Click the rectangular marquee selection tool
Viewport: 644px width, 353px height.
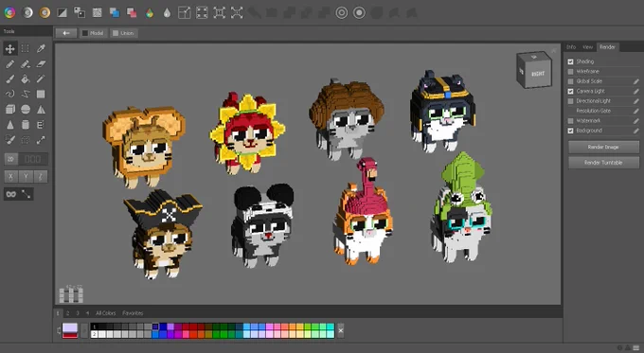26,49
